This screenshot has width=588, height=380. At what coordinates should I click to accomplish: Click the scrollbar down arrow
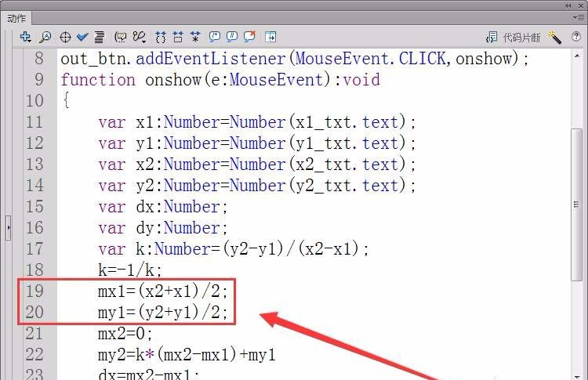click(577, 376)
